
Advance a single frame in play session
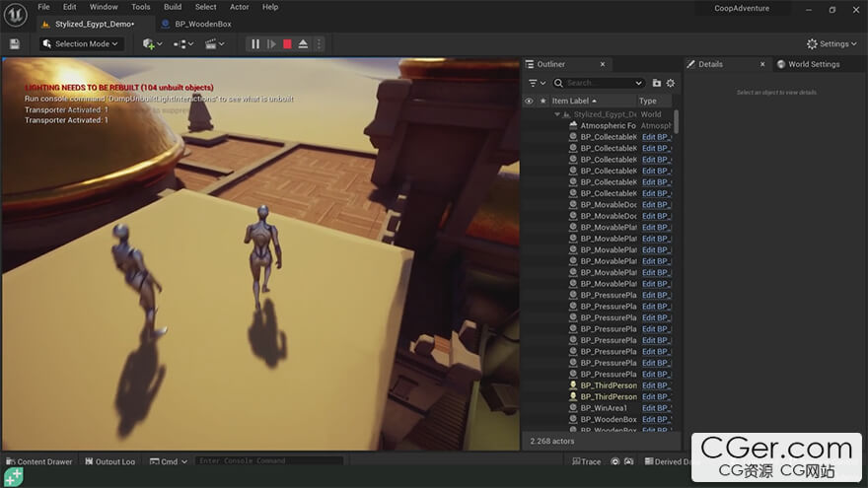pyautogui.click(x=271, y=43)
